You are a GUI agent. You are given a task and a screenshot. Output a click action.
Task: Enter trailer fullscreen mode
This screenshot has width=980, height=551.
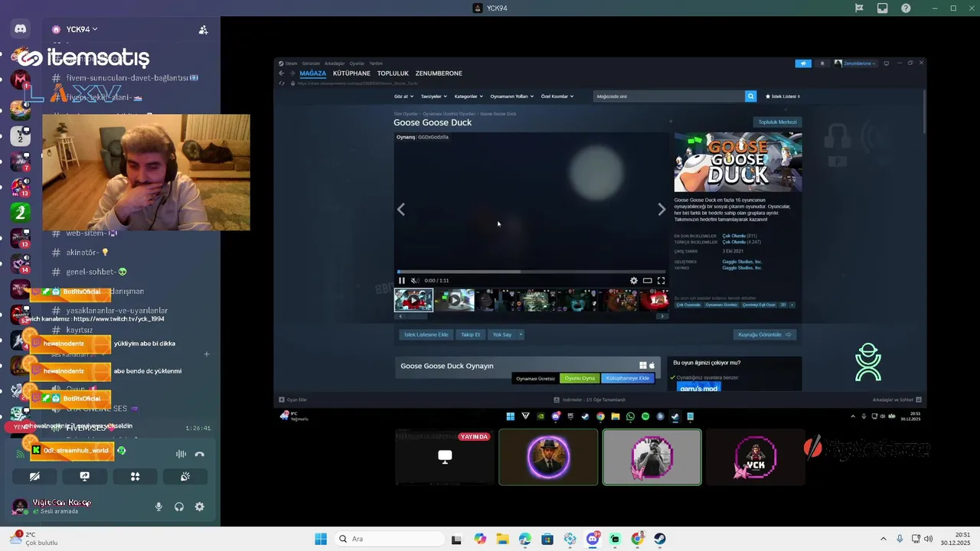point(661,280)
